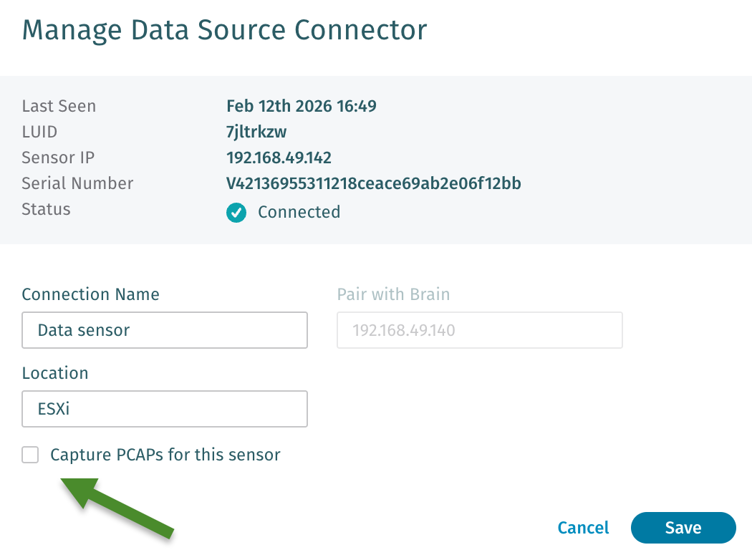Click the Last Seen timestamp value
The width and height of the screenshot is (752, 560).
[301, 106]
